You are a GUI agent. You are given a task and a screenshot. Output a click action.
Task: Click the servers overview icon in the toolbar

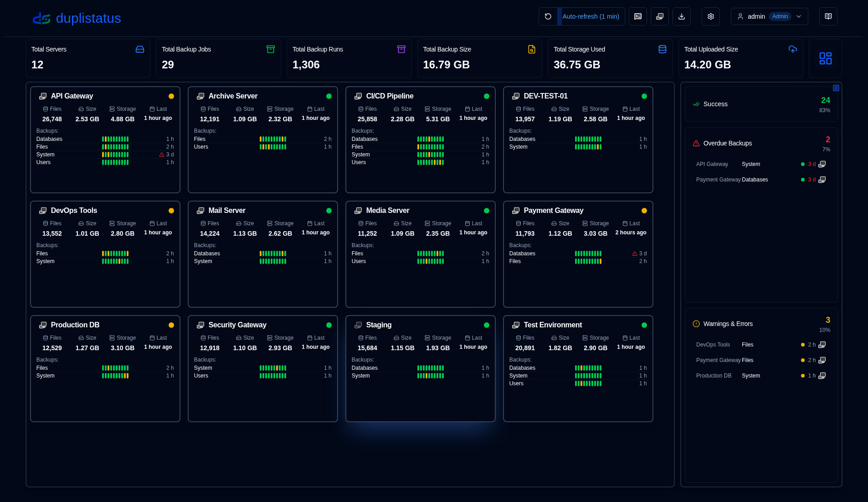pyautogui.click(x=659, y=16)
